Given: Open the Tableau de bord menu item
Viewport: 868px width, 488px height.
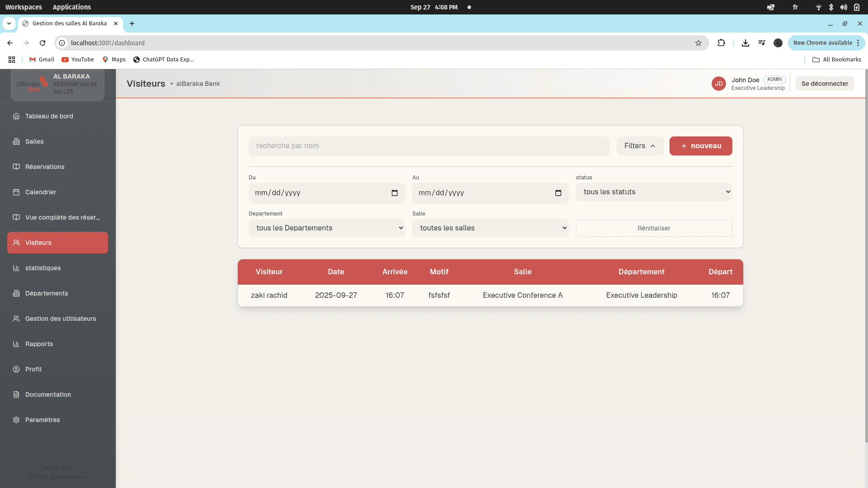Looking at the screenshot, I should [x=57, y=116].
